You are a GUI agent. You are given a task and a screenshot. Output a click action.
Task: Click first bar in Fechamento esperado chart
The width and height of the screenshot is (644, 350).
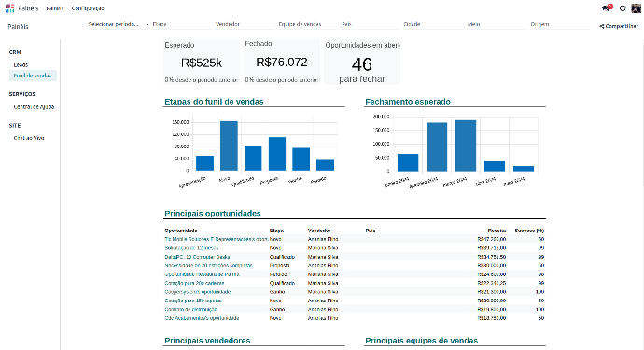coord(408,162)
